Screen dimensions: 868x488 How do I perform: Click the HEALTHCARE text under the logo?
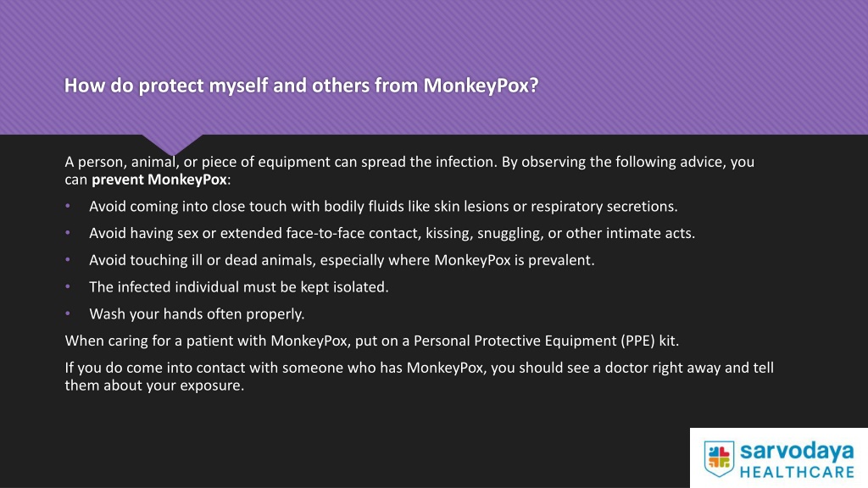coord(797,473)
